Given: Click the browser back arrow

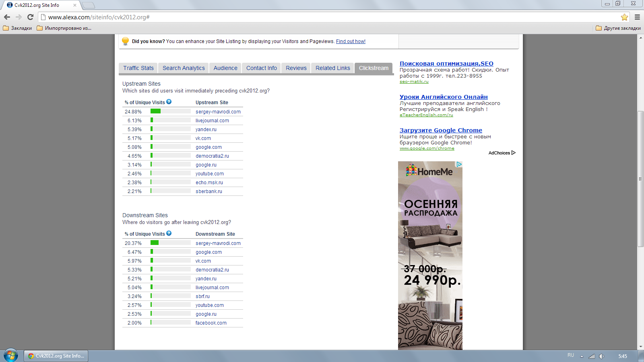Looking at the screenshot, I should pos(7,17).
